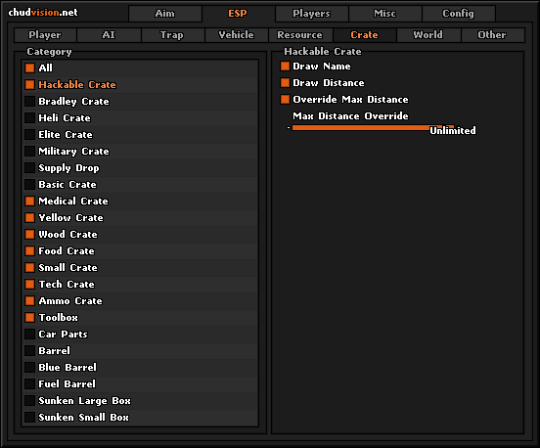Image resolution: width=540 pixels, height=448 pixels.
Task: Open the Players tab
Action: 311,14
